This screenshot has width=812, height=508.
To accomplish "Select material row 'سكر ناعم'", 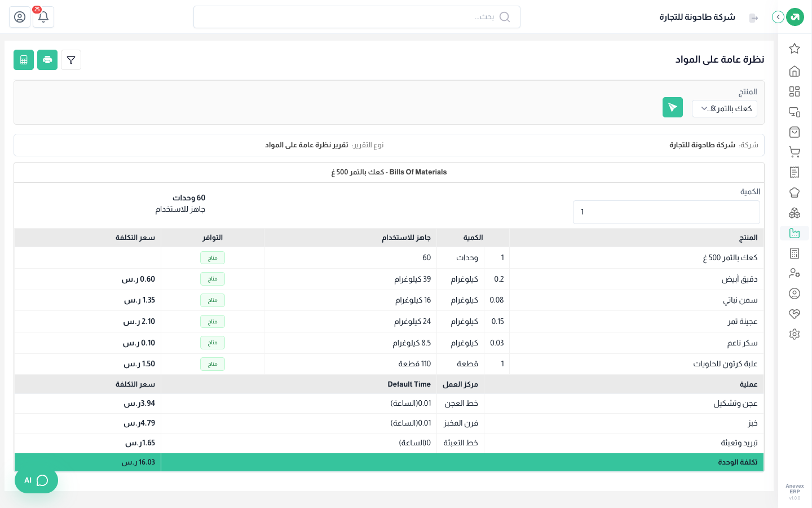I will [389, 343].
